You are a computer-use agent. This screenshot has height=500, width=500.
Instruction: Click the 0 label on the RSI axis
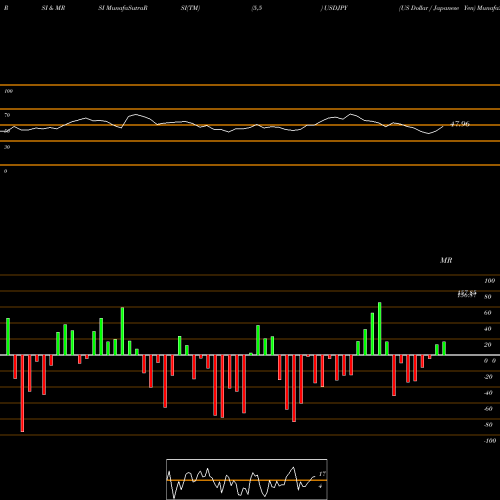pos(5,171)
